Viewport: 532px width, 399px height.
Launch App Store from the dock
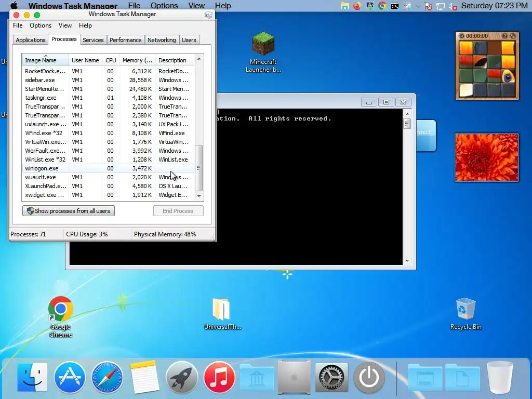pos(70,377)
